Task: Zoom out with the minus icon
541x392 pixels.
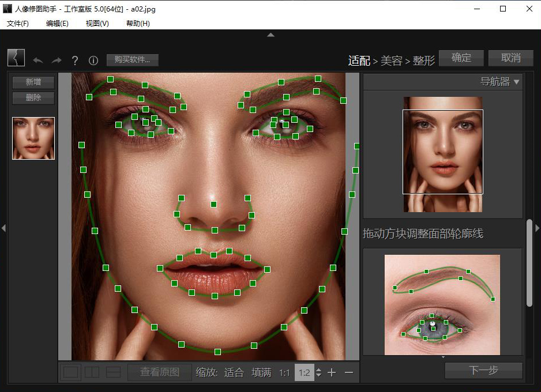Action: (349, 372)
